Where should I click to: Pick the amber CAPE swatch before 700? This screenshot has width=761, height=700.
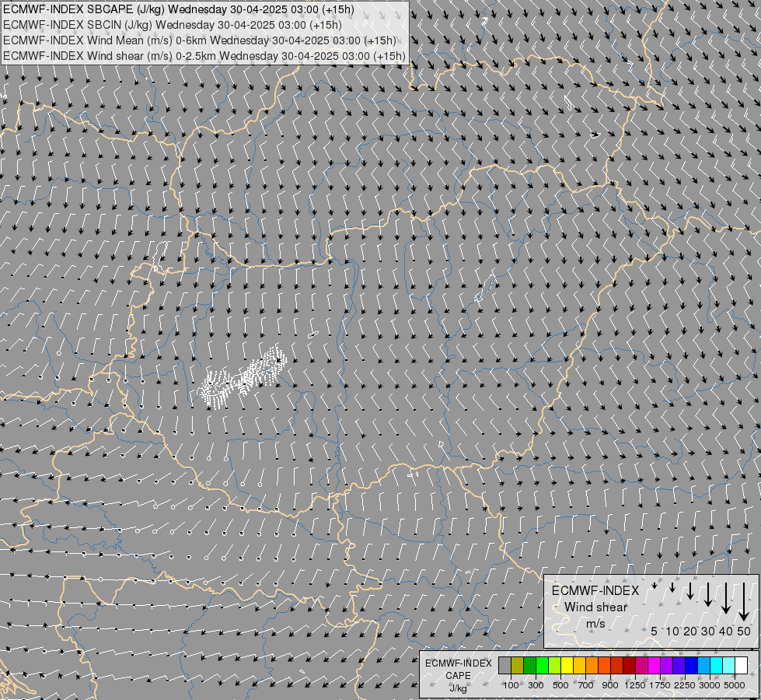(x=579, y=665)
